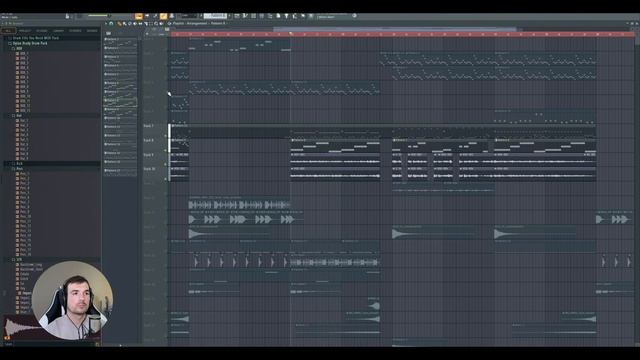Click the playlist horizontal scrollbar above the ruler
This screenshot has width=640, height=360.
395,29
